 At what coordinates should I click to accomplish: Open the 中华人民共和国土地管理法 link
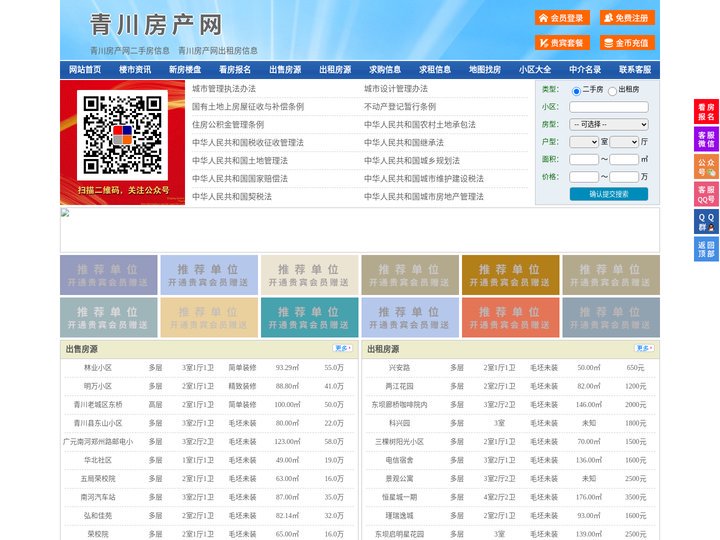tap(240, 160)
